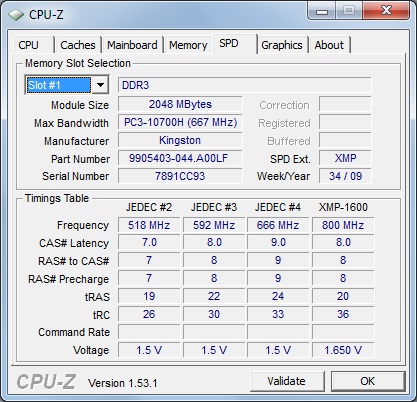Close the CPU-Z window
Screen dimensions: 417x402
[x=386, y=11]
